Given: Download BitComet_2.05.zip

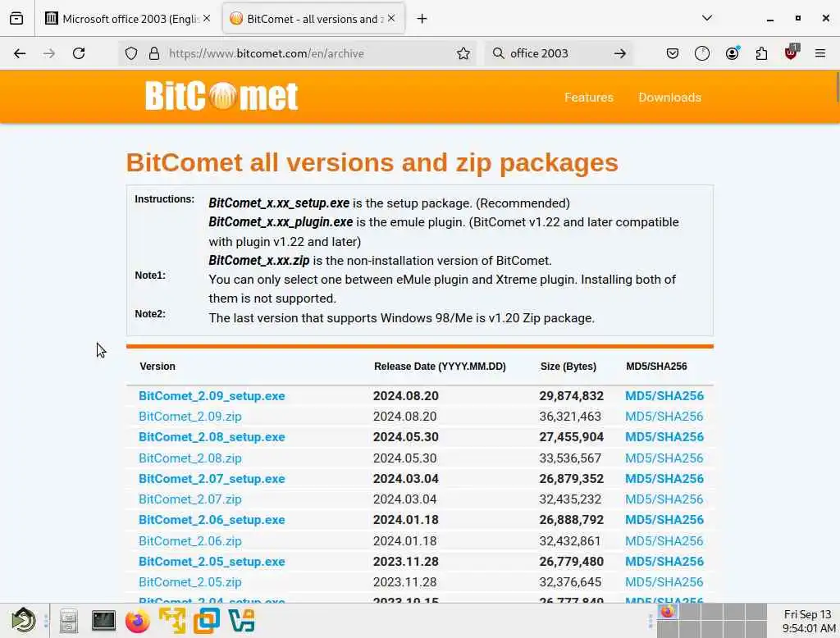Looking at the screenshot, I should coord(189,582).
